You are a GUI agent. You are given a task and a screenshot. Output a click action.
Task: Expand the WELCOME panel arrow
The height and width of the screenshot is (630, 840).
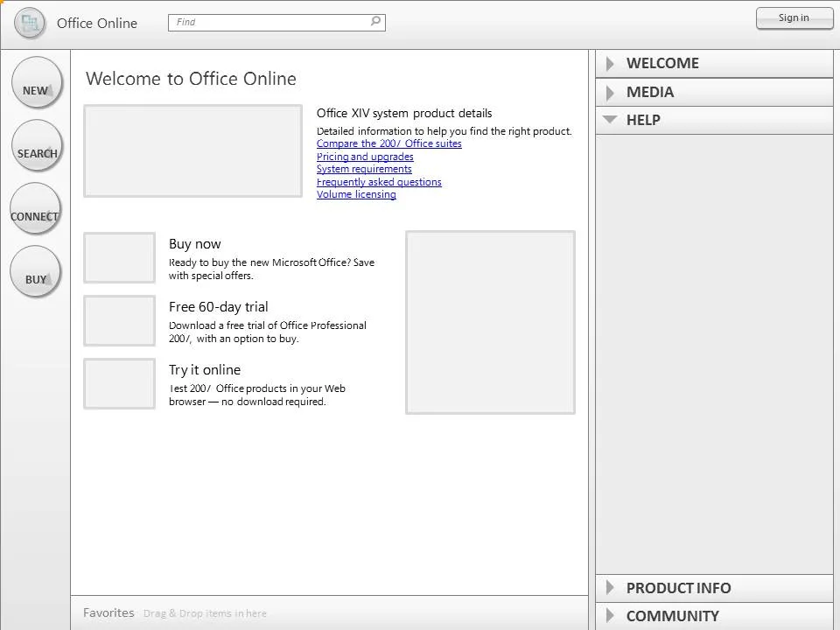[610, 64]
